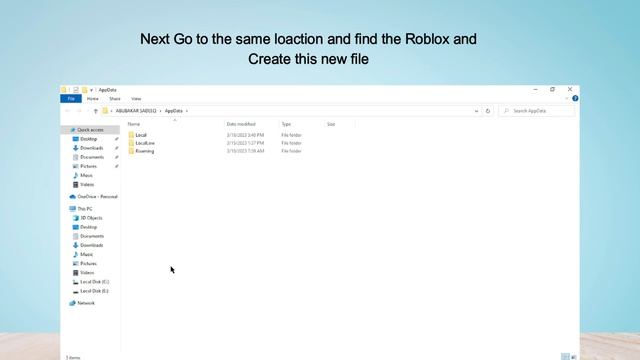This screenshot has height=360, width=640.
Task: Expand the ribbon with the chevron
Action: (x=567, y=98)
